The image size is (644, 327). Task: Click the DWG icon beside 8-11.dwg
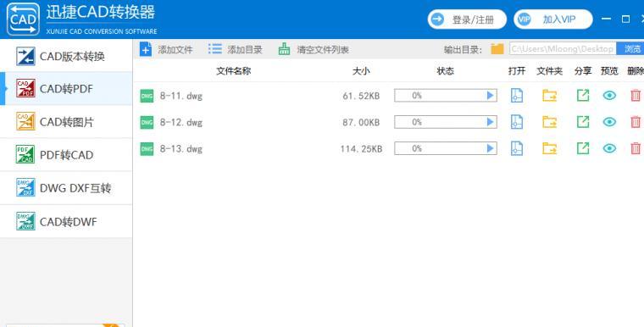tap(147, 96)
